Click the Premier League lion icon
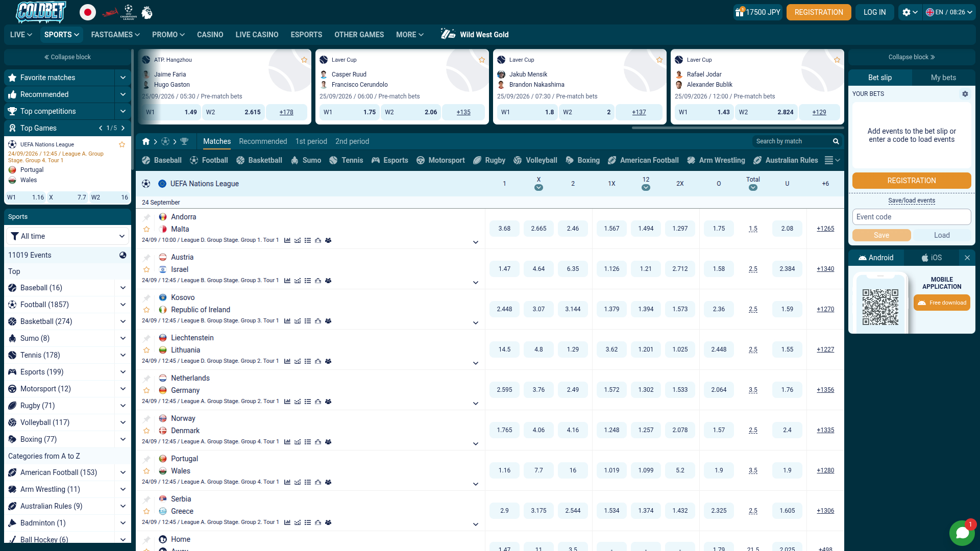This screenshot has height=551, width=980. [x=147, y=12]
